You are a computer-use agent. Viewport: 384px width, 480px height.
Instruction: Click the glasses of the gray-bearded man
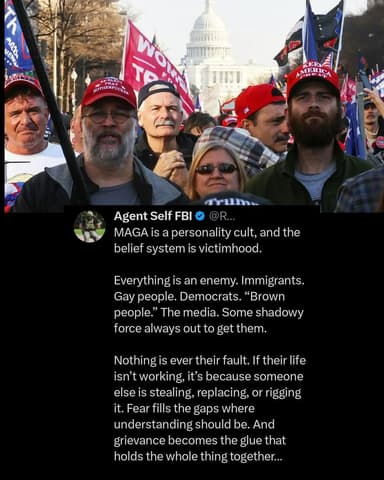pos(107,117)
